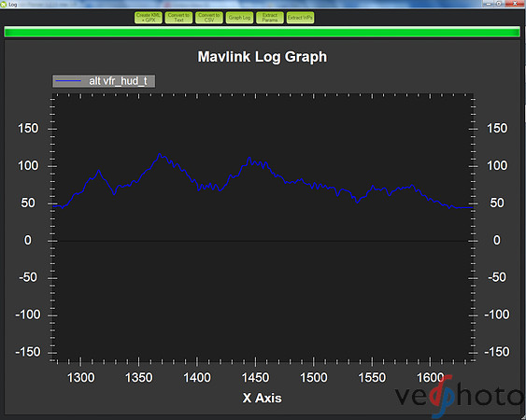Click the Log window app icon
The height and width of the screenshot is (420, 526).
tap(4, 5)
